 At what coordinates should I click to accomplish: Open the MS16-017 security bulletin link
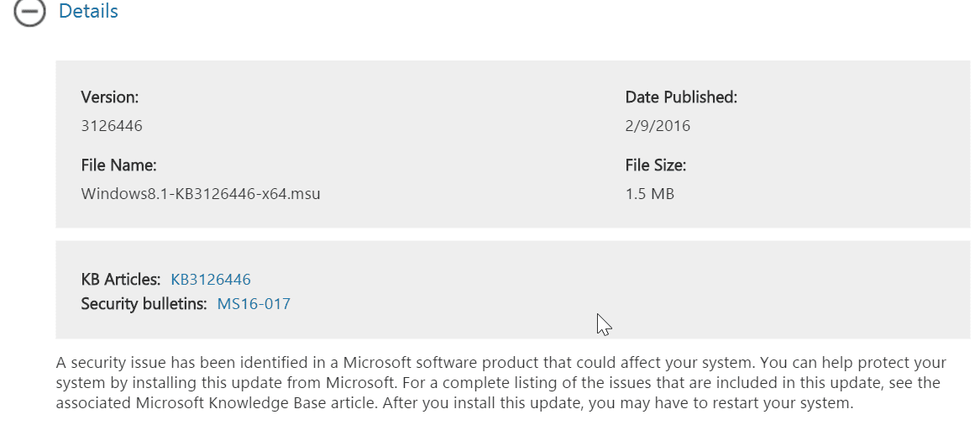pos(254,304)
